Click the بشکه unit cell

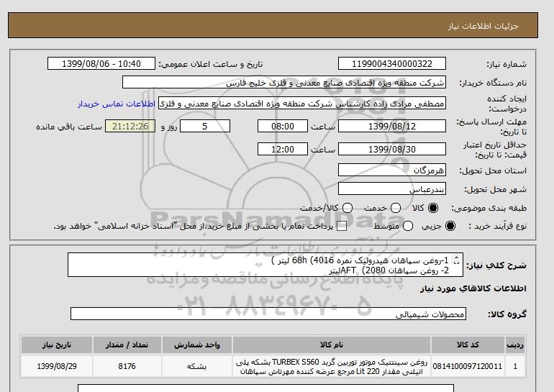click(x=197, y=367)
